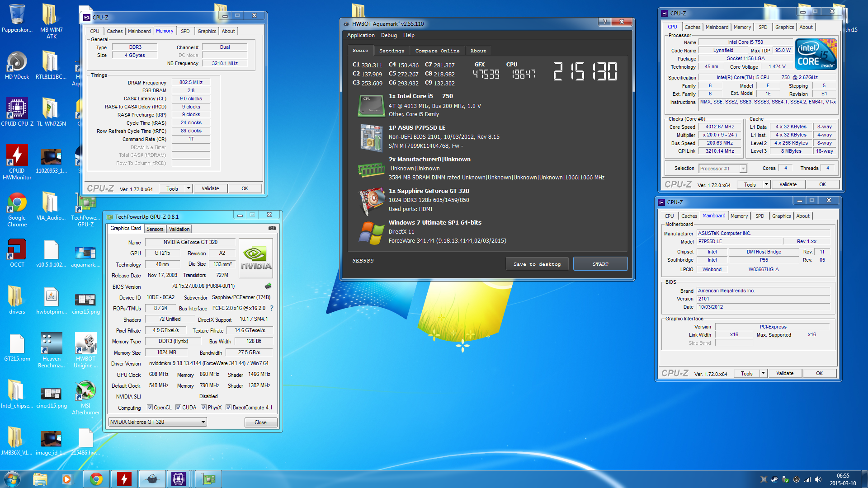Expand the Tools arrow in Memory CPU-Z window

[189, 188]
